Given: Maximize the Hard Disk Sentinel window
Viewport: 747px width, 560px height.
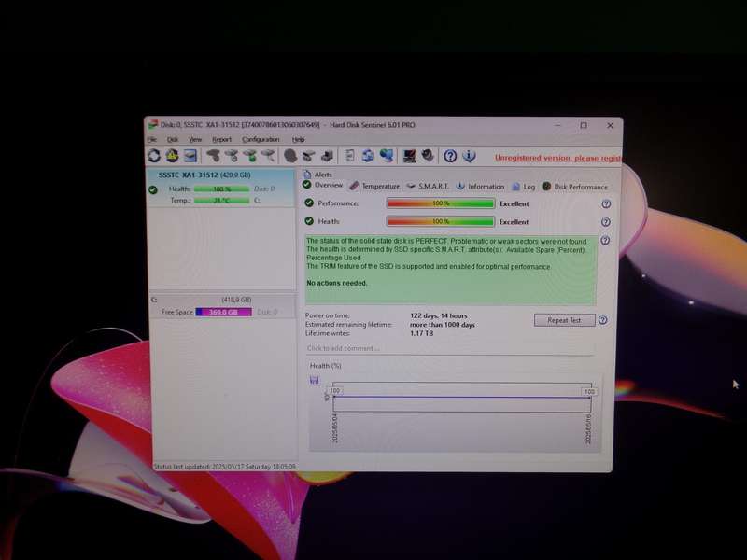Looking at the screenshot, I should point(584,125).
